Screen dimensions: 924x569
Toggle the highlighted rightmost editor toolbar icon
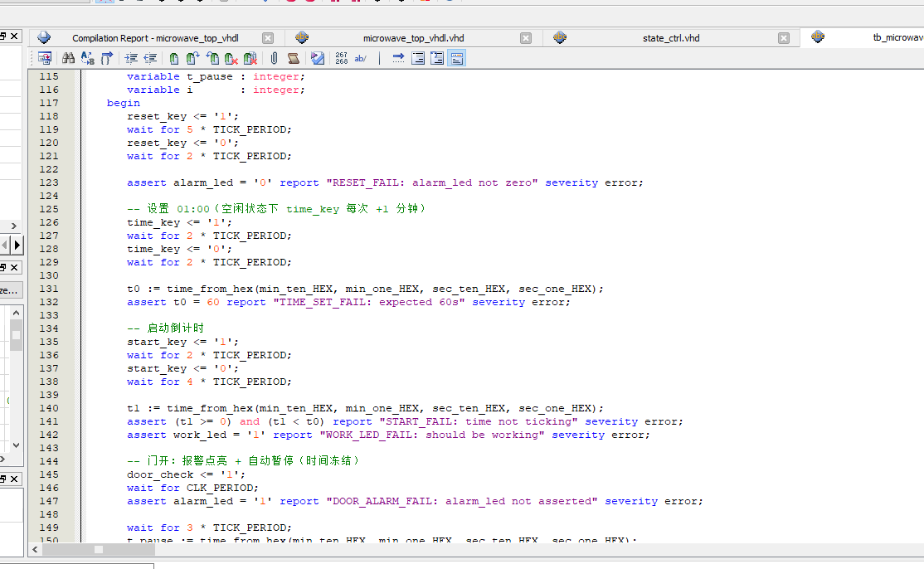click(457, 58)
